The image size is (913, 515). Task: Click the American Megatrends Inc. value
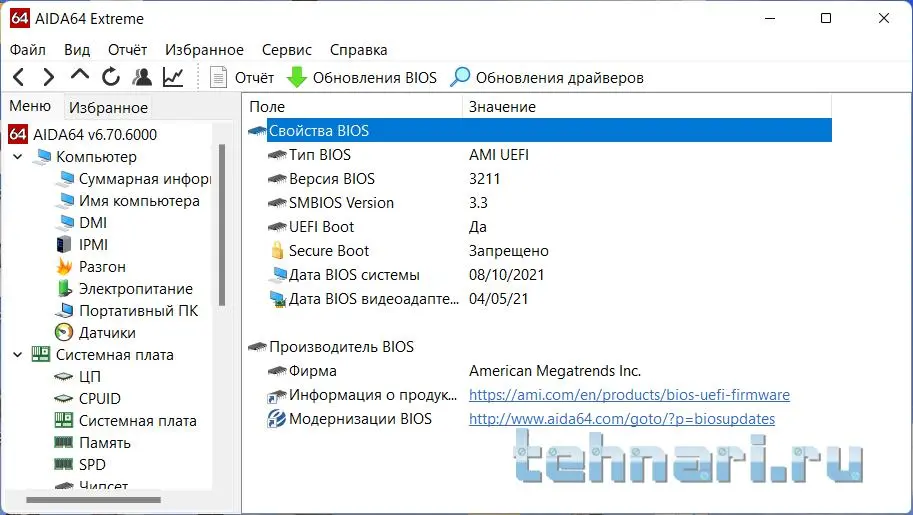coord(555,371)
